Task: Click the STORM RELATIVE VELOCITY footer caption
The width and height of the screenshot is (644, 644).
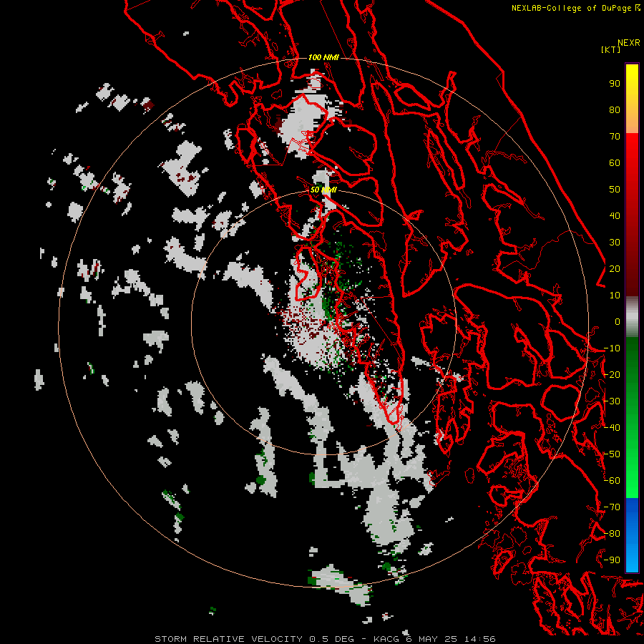Action: pyautogui.click(x=325, y=639)
